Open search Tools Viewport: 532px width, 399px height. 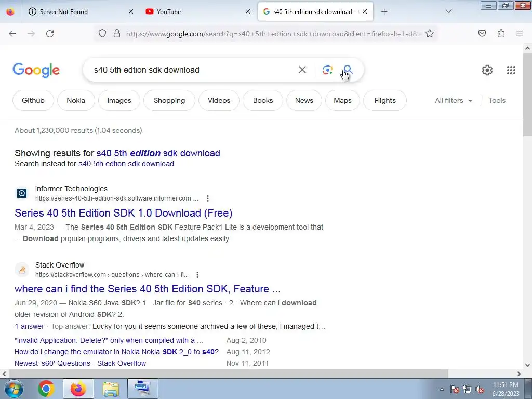[497, 100]
